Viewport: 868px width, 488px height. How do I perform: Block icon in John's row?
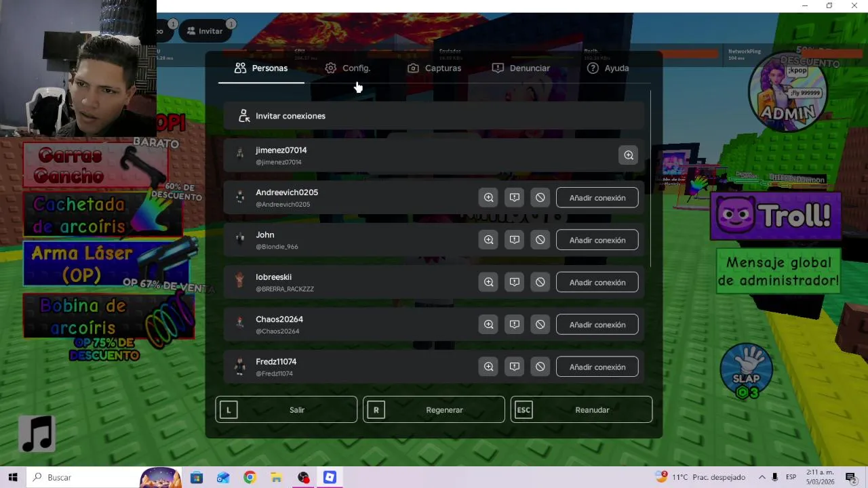point(540,240)
